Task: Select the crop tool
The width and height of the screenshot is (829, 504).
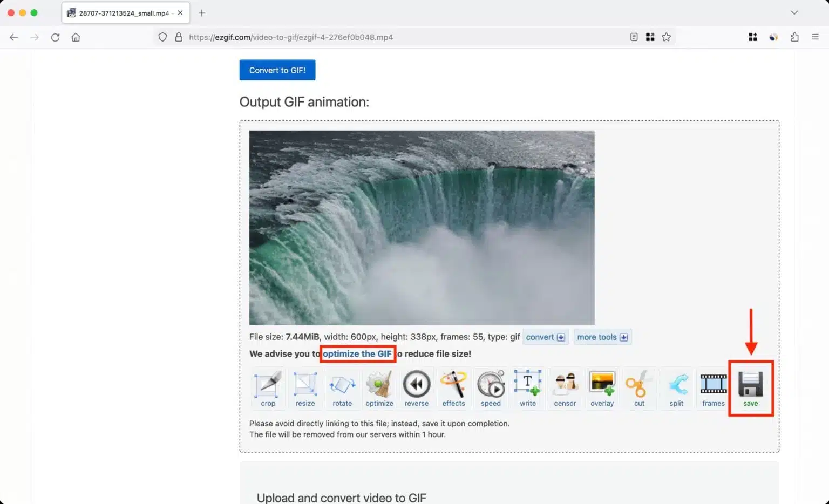Action: [268, 387]
